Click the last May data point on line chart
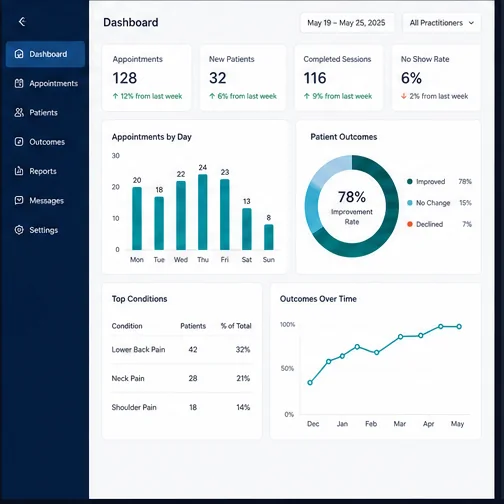Viewport: 504px width, 504px height. coord(459,327)
